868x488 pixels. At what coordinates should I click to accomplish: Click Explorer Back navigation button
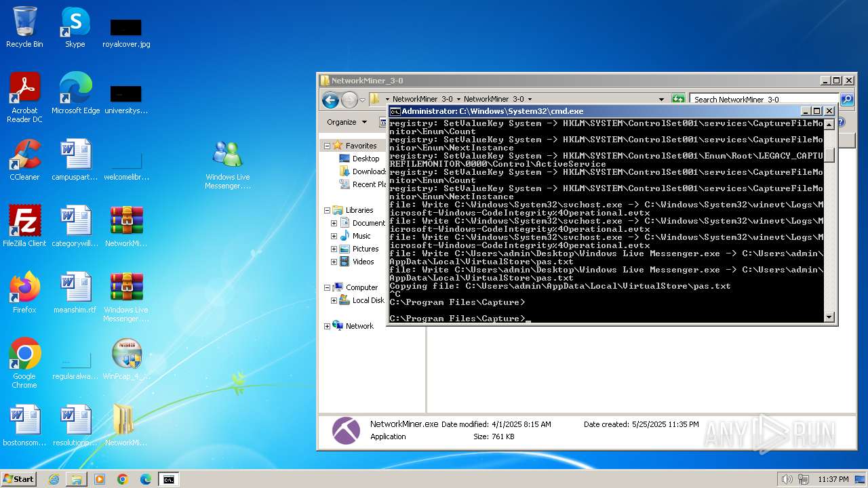330,100
